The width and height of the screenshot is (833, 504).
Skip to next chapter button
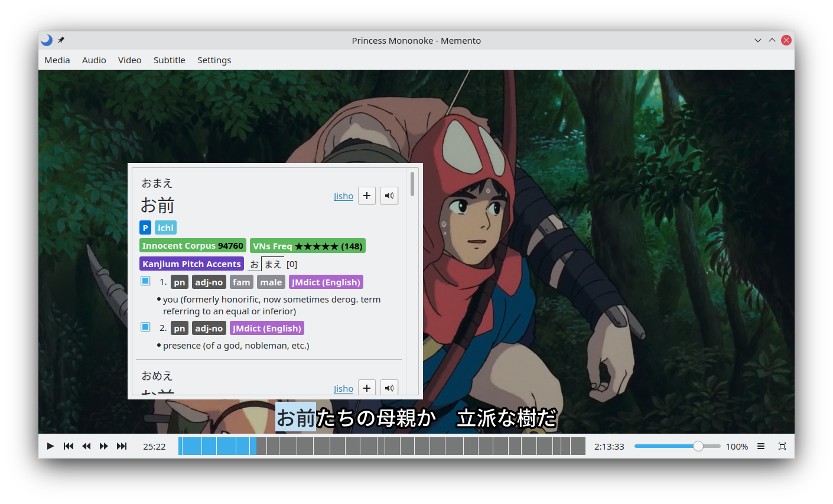(x=122, y=446)
